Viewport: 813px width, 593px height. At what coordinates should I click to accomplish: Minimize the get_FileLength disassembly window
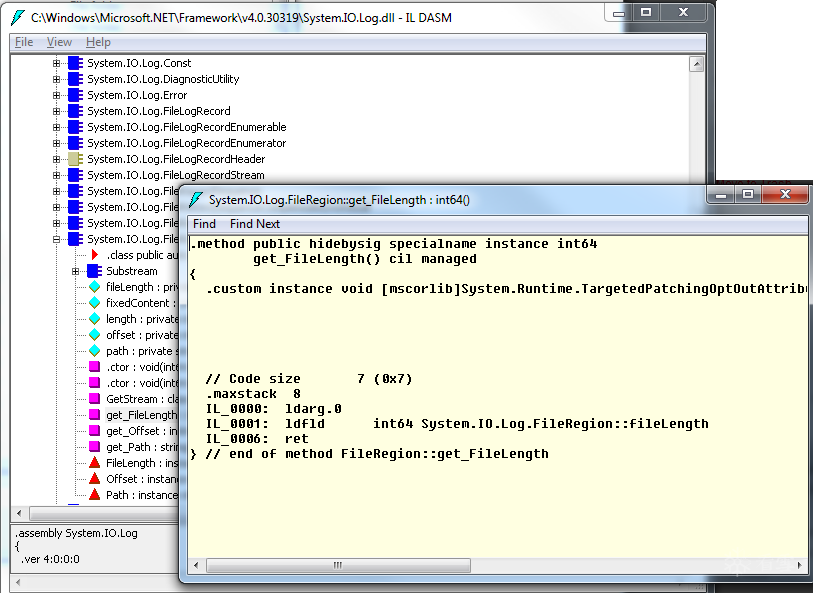coord(721,194)
